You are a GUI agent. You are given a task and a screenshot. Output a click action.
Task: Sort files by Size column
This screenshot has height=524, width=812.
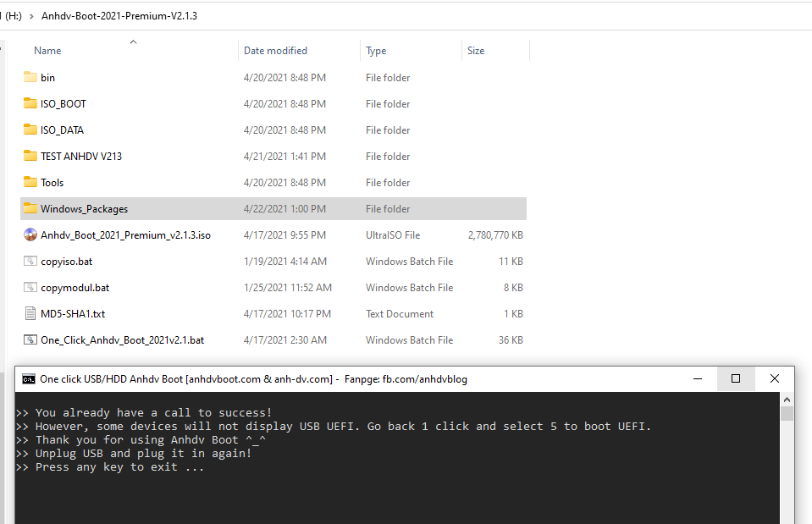click(476, 51)
